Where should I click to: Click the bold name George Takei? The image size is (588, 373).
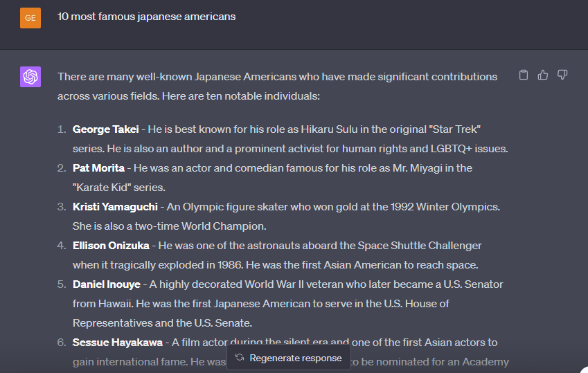coord(106,129)
